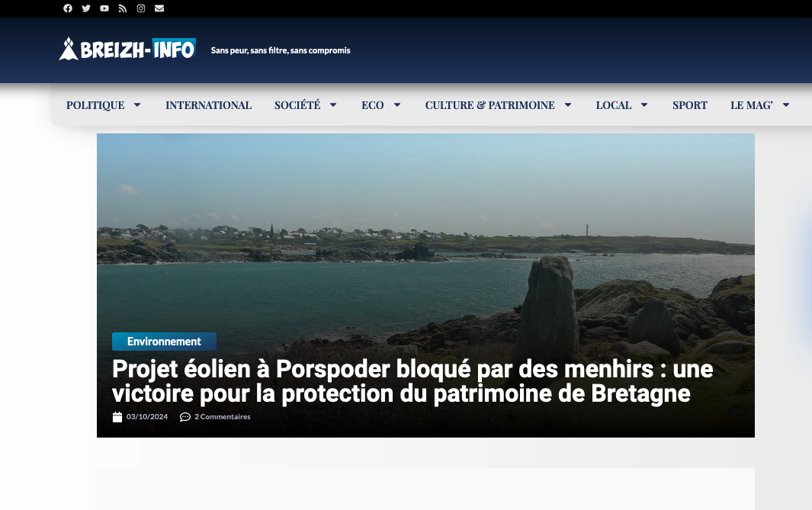Image resolution: width=812 pixels, height=510 pixels.
Task: Click the calendar icon beside the article date
Action: click(x=117, y=416)
